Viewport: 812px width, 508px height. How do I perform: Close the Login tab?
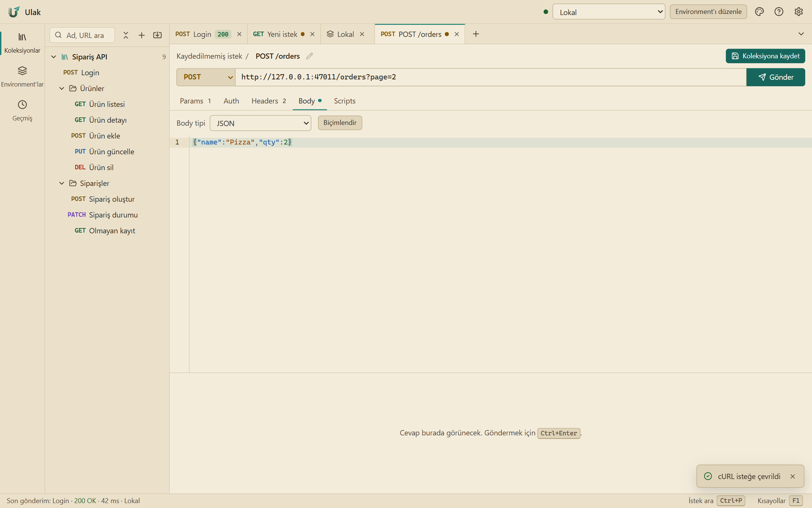[x=239, y=34]
